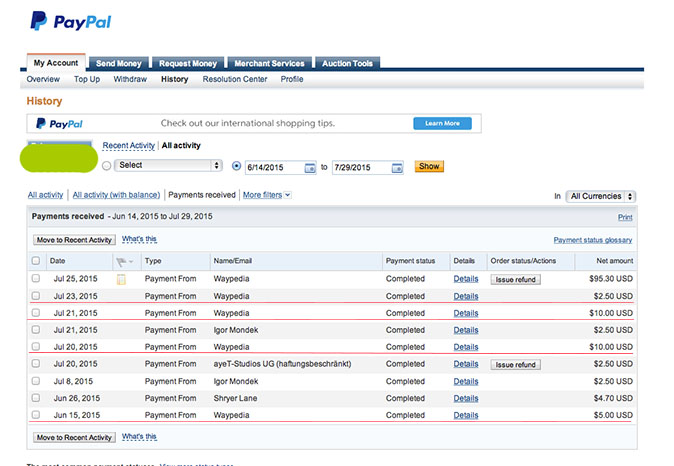Click the PayPal logo at page top
Screen dimensions: 674x466
[x=71, y=21]
